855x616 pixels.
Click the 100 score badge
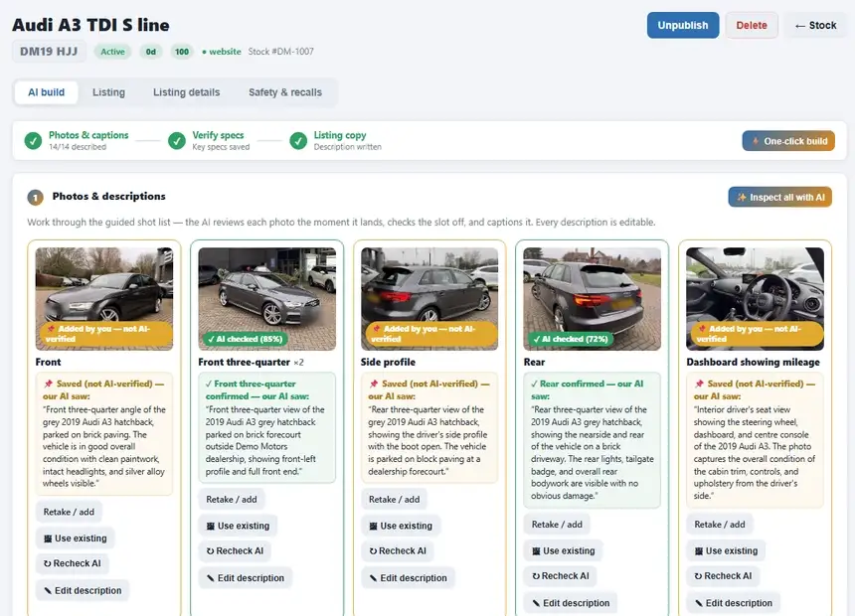(182, 52)
